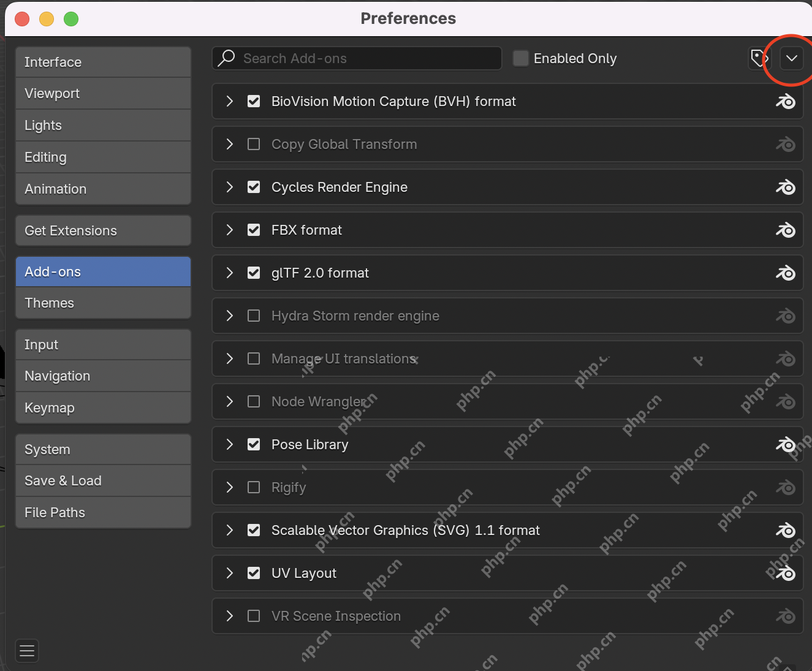Screen dimensions: 812x671
Task: Click the Blender logo icon on FBX format row
Action: [786, 230]
